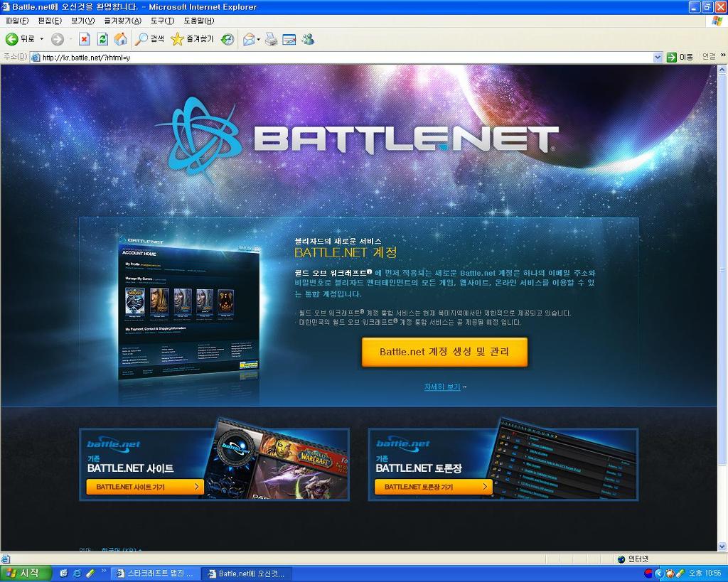This screenshot has height=582, width=728.
Task: Open the 검색 search magnifier
Action: (x=149, y=40)
